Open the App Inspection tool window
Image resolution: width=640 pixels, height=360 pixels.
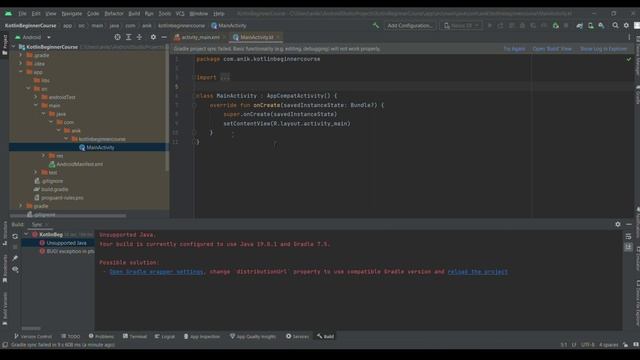point(202,336)
